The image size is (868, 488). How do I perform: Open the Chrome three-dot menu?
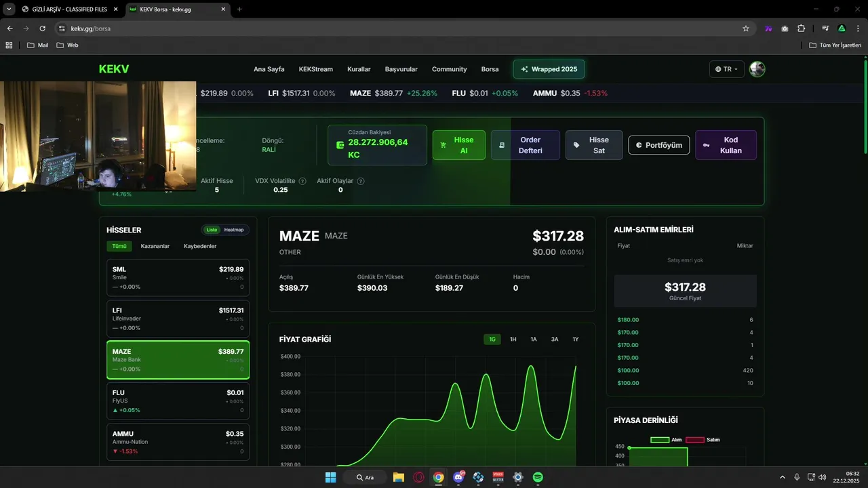[858, 28]
